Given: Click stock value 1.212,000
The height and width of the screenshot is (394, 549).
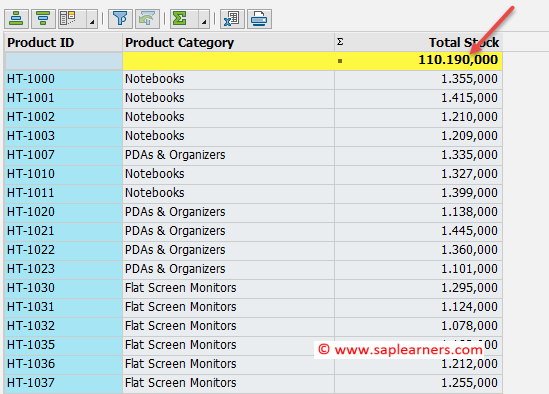Looking at the screenshot, I should (x=469, y=365).
